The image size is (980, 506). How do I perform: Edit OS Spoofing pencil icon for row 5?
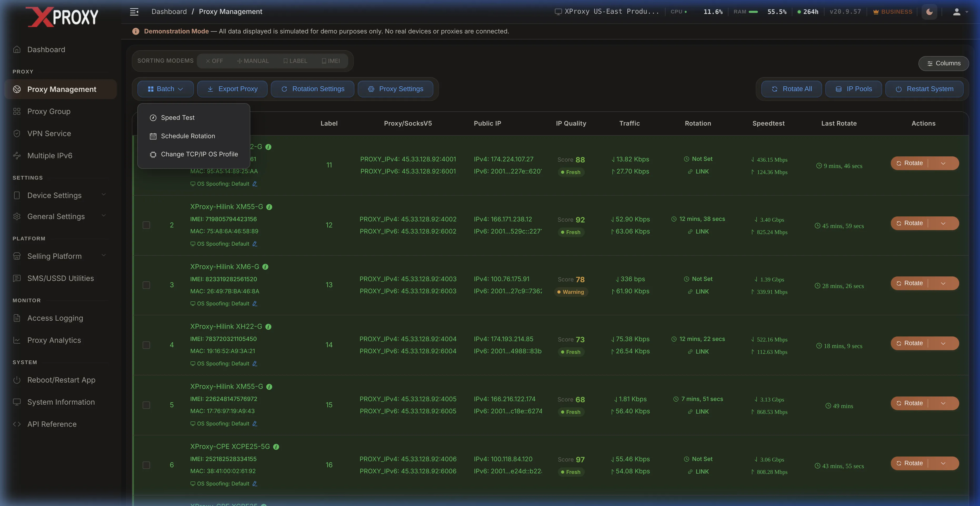tap(255, 424)
